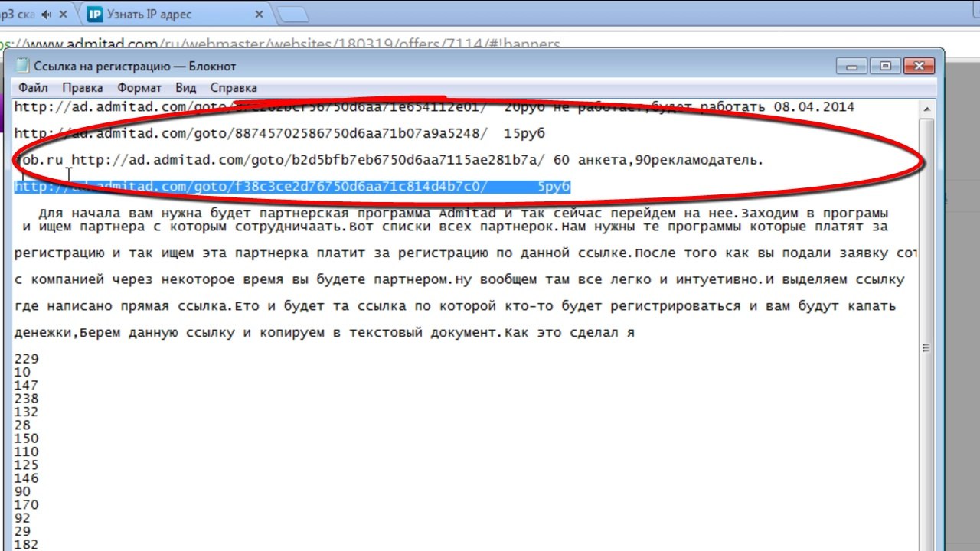Screen dimensions: 980x551
Task: Click the number 132 in the list
Action: pos(26,412)
